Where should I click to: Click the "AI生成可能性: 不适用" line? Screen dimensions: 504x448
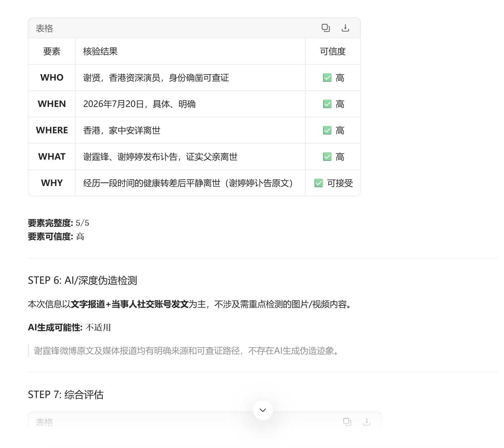pyautogui.click(x=69, y=327)
